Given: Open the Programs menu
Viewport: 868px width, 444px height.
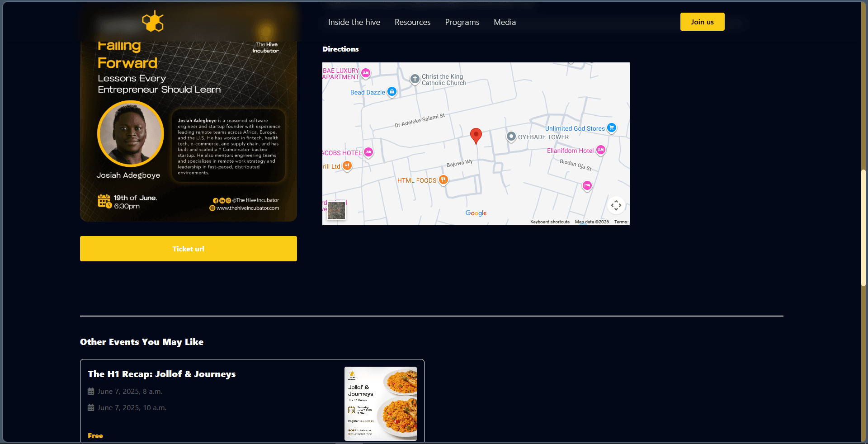Looking at the screenshot, I should click(462, 22).
